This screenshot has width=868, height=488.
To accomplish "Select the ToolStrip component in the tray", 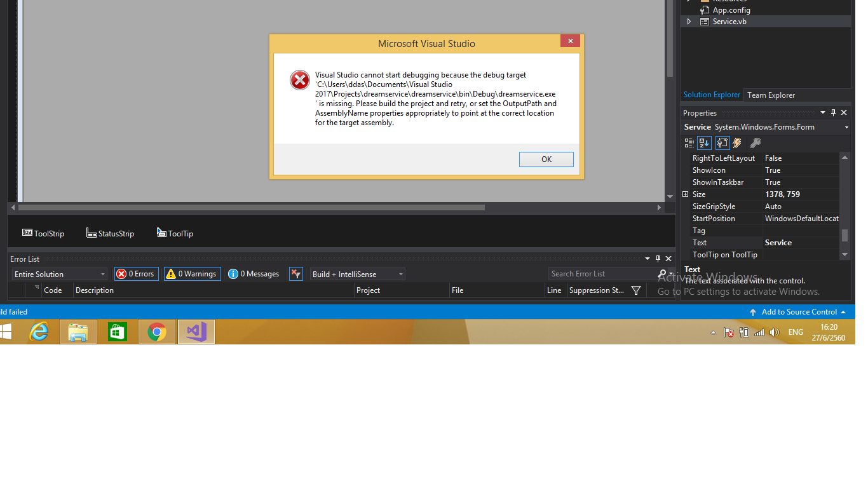I will tap(43, 233).
